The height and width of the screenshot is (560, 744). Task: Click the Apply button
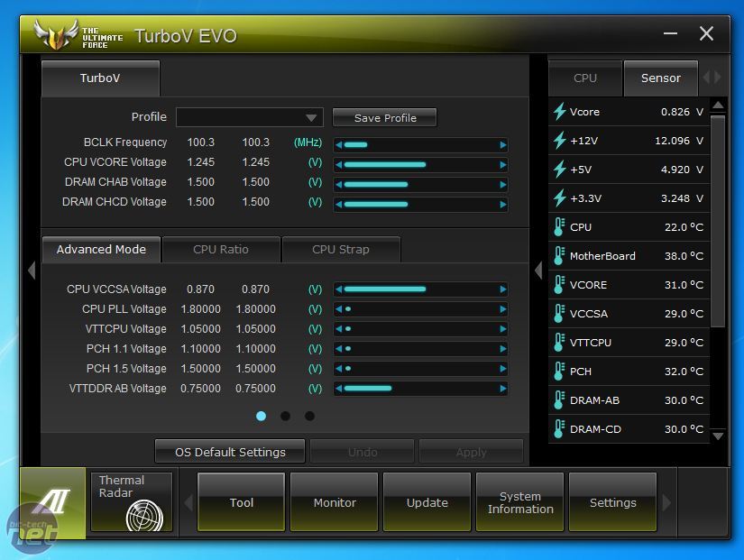pos(471,452)
